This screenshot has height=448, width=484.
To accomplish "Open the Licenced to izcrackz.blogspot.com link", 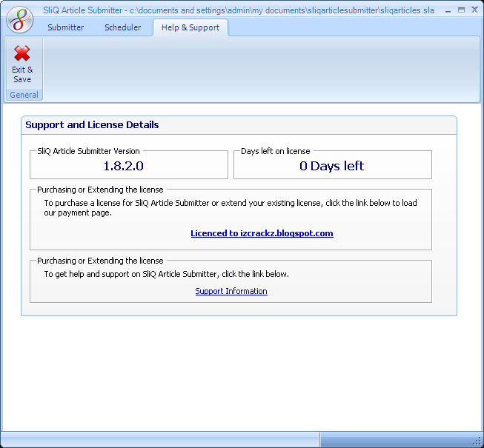I will coord(262,233).
